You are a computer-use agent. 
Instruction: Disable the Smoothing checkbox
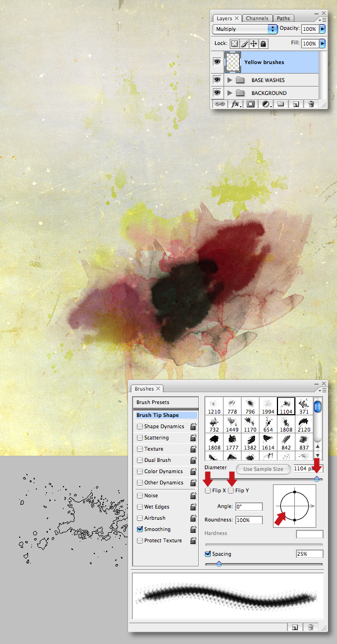(x=140, y=529)
